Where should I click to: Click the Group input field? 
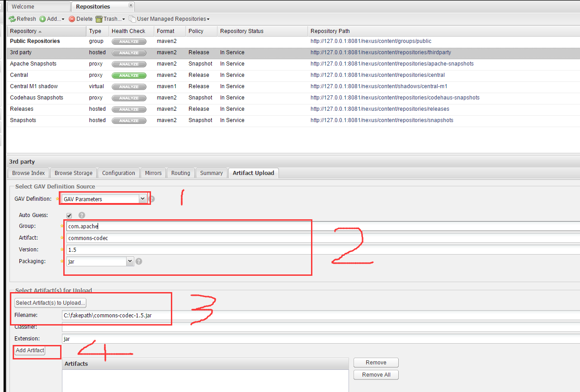click(x=323, y=226)
